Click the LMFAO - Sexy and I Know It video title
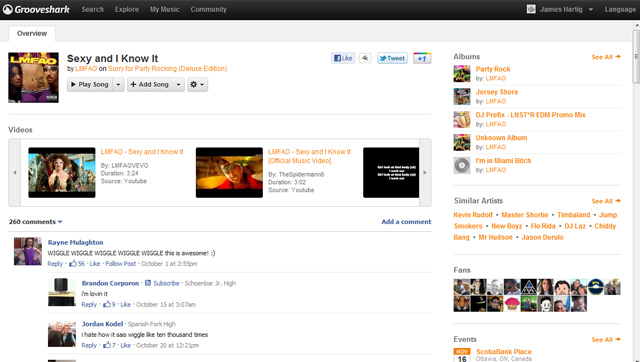The width and height of the screenshot is (640, 362). 142,152
